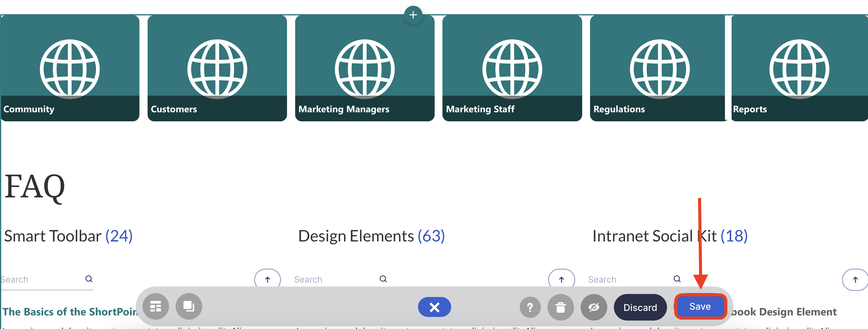Close toolbar with blue X button
Screen dimensions: 868x329
click(x=434, y=307)
